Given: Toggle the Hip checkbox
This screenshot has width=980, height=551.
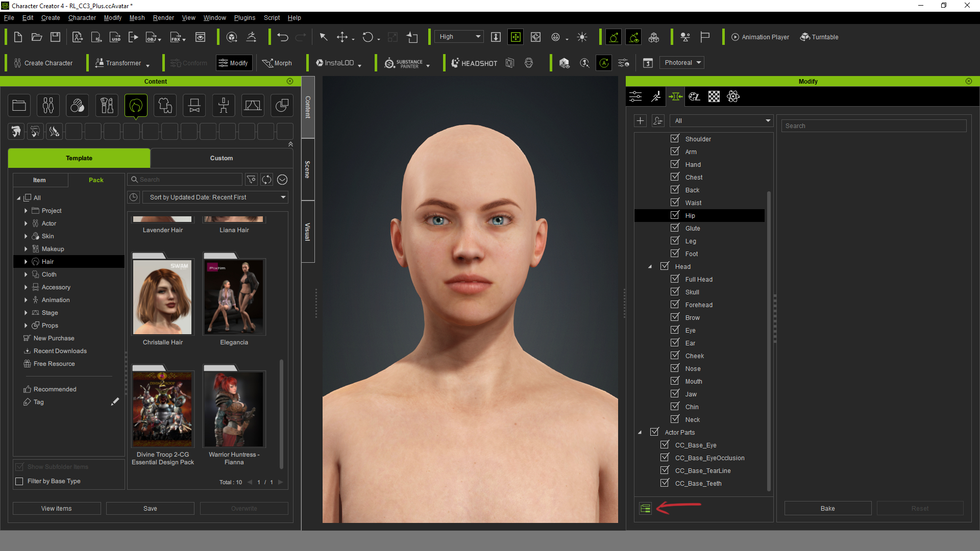Looking at the screenshot, I should tap(675, 215).
